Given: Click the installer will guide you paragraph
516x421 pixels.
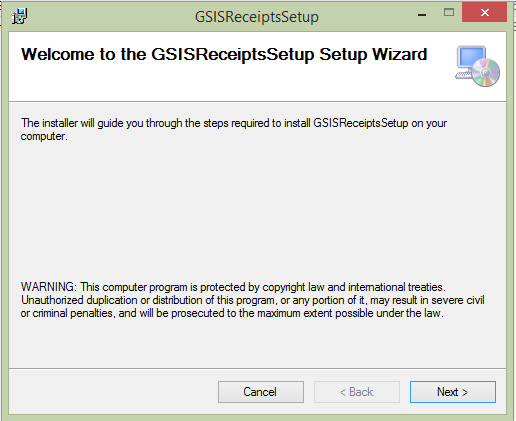Looking at the screenshot, I should click(234, 130).
